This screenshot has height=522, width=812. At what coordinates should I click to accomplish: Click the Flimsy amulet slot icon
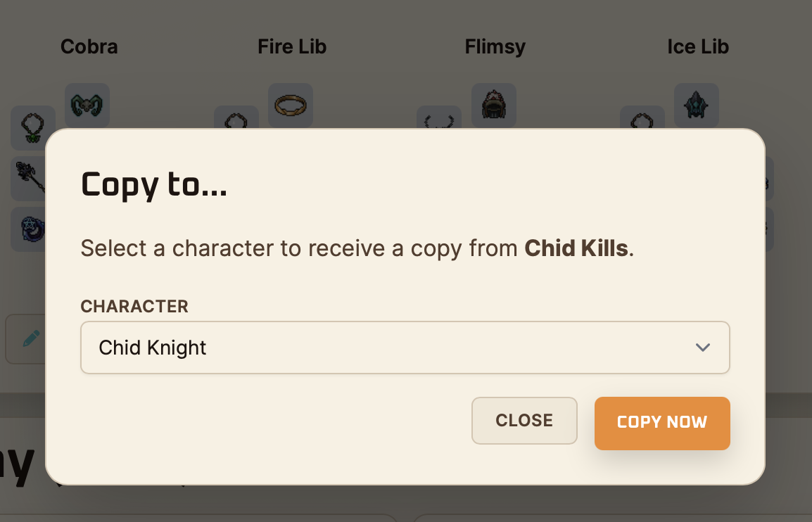[x=439, y=120]
